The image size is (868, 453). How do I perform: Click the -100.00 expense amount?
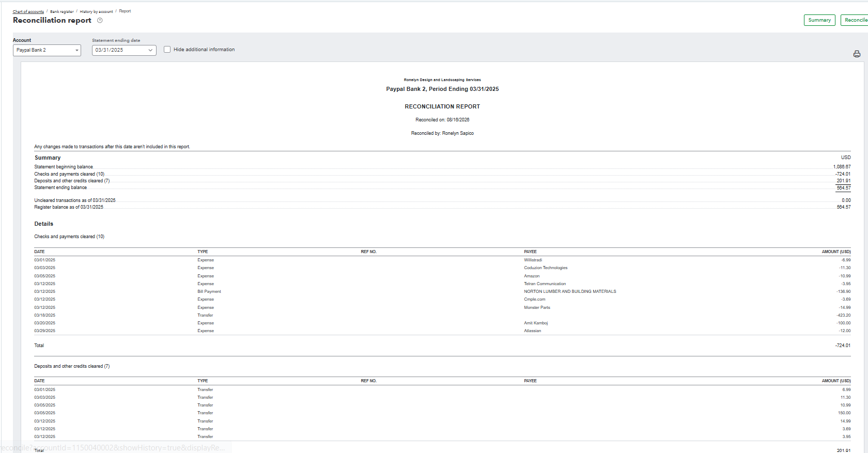click(844, 323)
